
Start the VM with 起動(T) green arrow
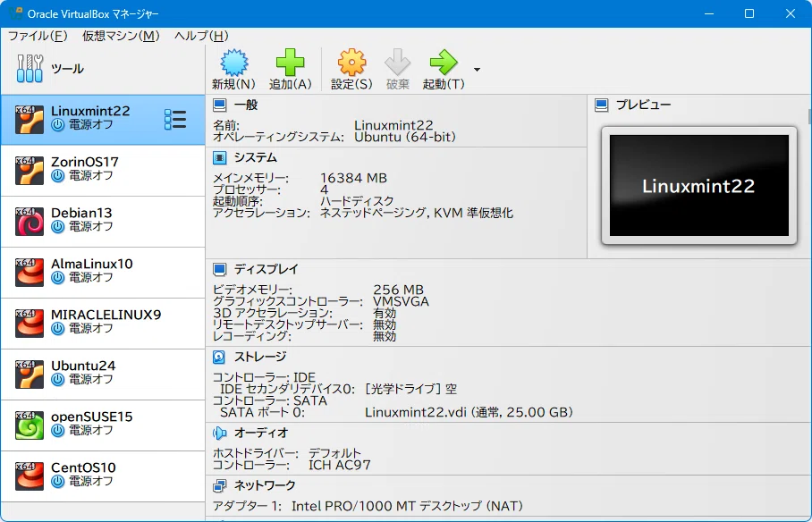[x=444, y=63]
